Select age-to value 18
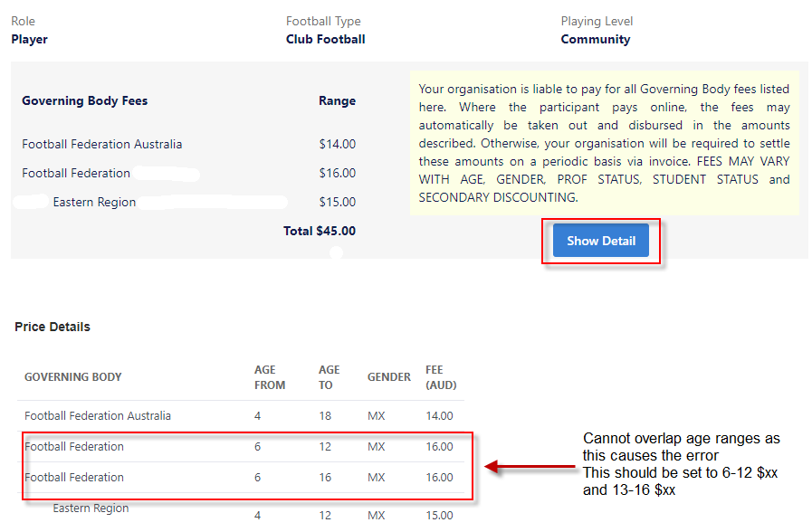Image resolution: width=812 pixels, height=532 pixels. [325, 415]
